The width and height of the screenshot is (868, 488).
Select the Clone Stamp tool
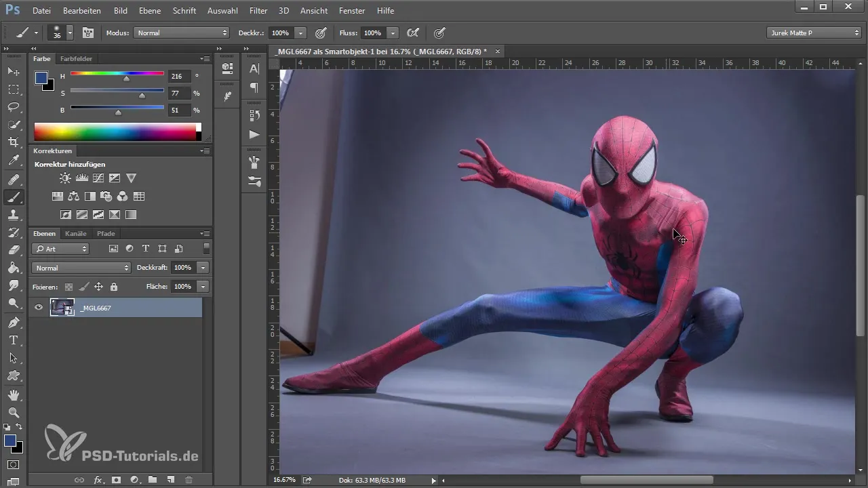pyautogui.click(x=14, y=215)
